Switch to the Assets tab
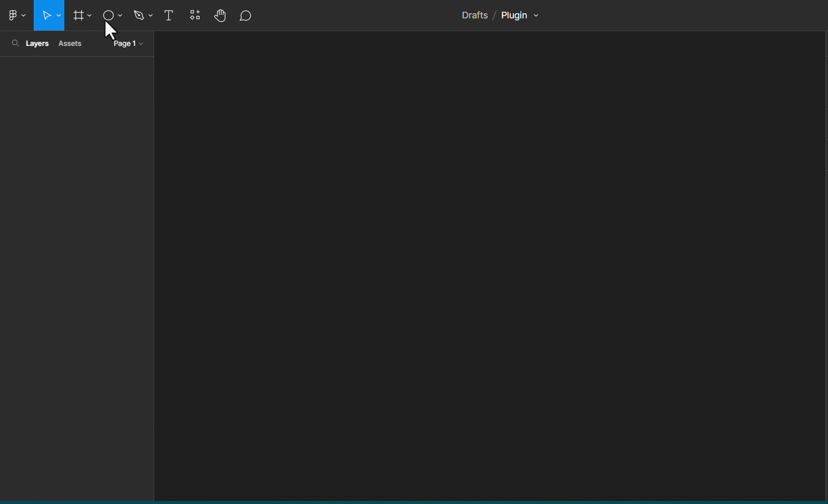The height and width of the screenshot is (504, 828). click(69, 43)
